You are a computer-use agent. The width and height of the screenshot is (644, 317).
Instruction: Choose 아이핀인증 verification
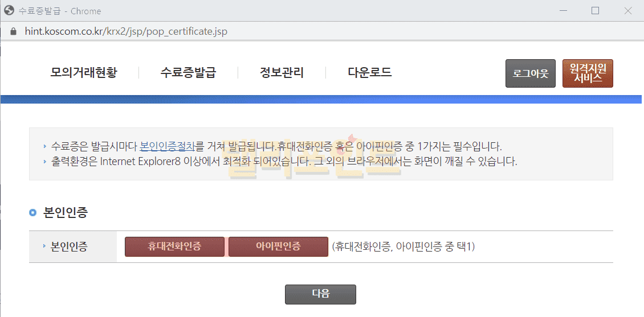click(278, 247)
